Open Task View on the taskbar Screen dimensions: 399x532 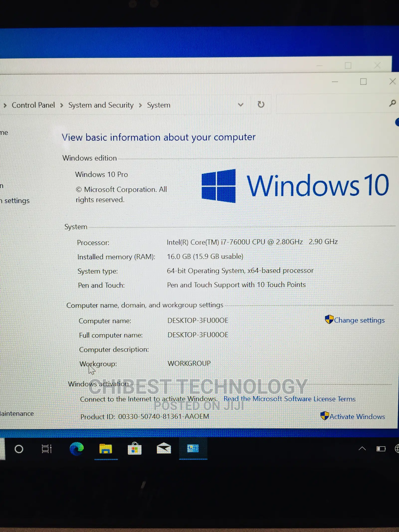tap(47, 449)
